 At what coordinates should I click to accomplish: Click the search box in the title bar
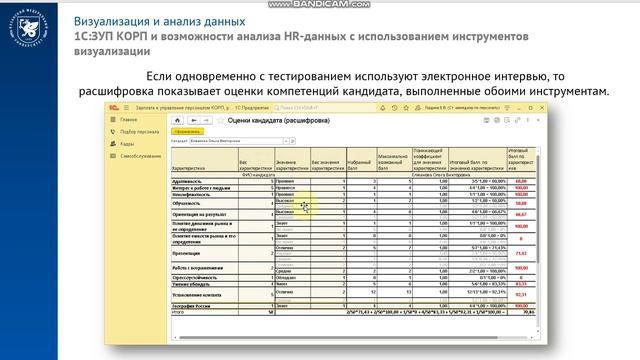(x=324, y=108)
